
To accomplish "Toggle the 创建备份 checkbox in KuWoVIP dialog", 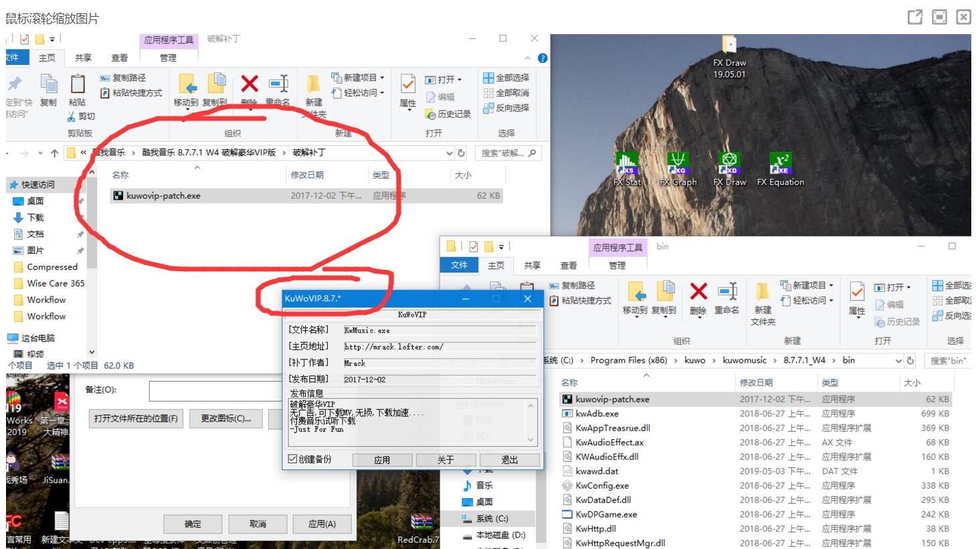I will click(292, 459).
